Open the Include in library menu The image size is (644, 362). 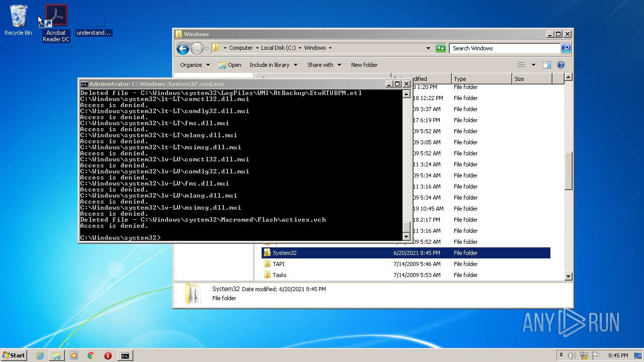point(273,65)
